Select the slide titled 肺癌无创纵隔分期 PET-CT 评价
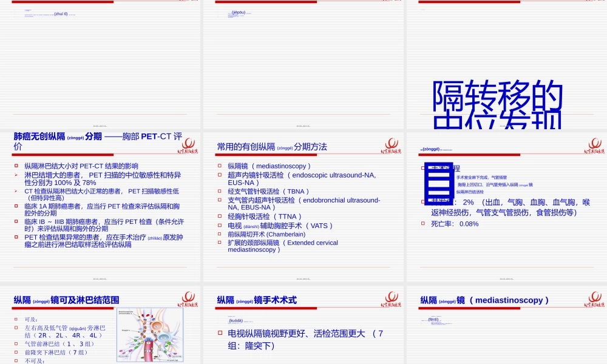607x364 pixels. (x=100, y=207)
